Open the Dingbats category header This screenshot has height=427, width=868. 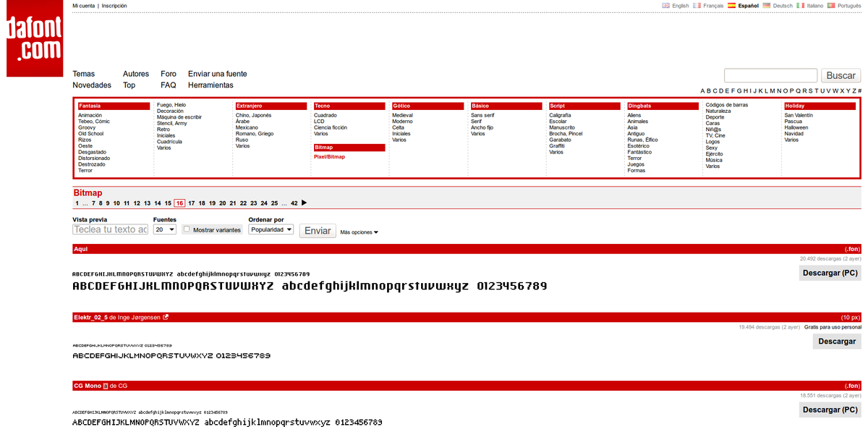663,106
